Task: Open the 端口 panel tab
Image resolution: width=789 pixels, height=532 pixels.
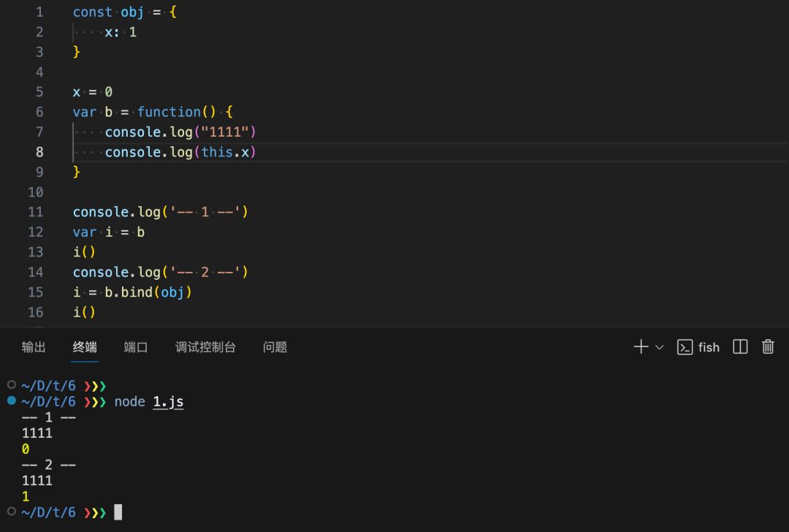Action: tap(136, 347)
